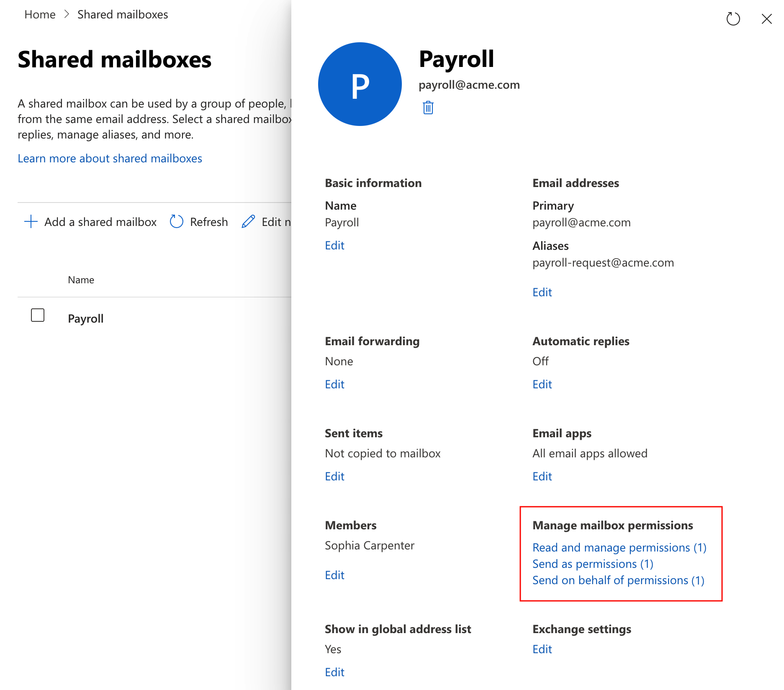Viewport: 784px width, 690px height.
Task: Open Read and manage permissions (1)
Action: [619, 547]
